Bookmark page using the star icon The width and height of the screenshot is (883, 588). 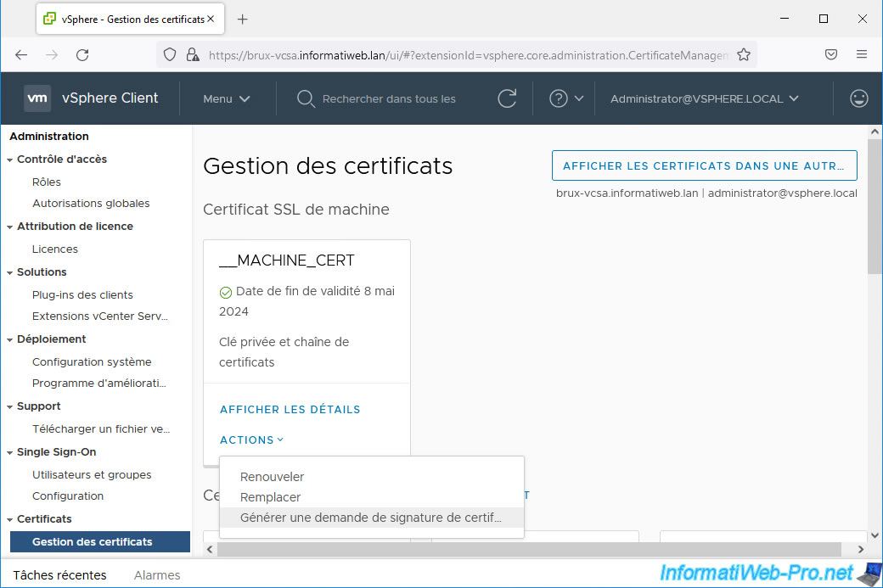[x=744, y=54]
